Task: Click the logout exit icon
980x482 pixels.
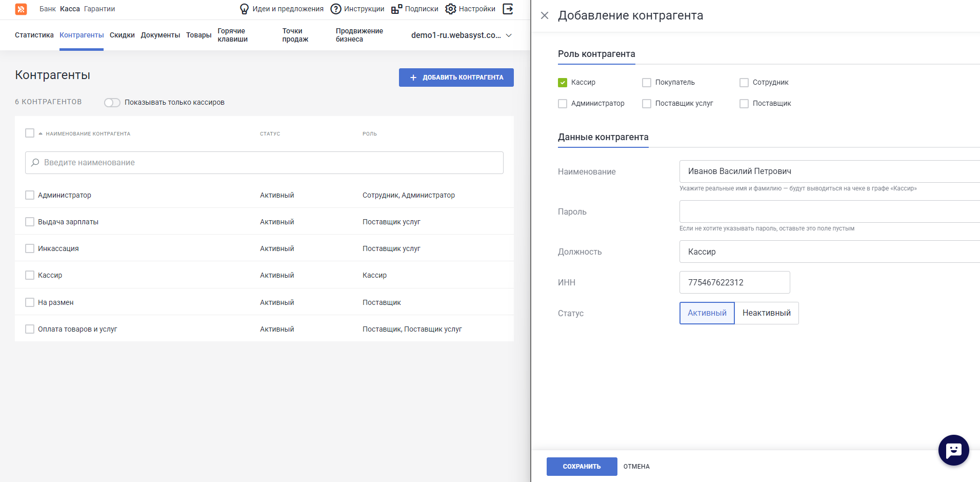Action: 508,9
